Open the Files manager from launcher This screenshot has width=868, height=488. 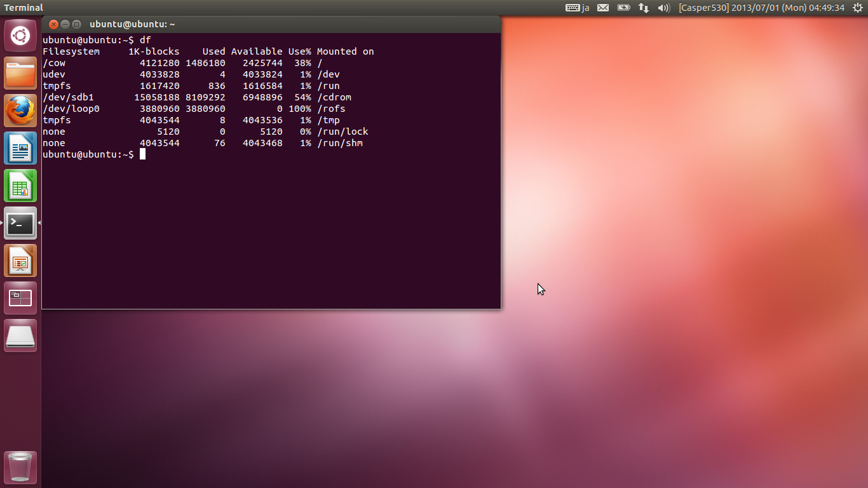[20, 73]
